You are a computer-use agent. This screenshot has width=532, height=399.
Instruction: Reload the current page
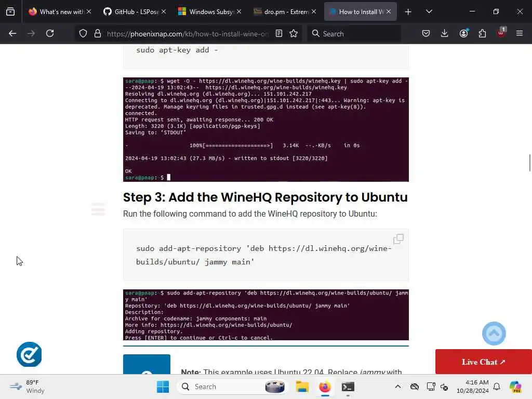coord(50,33)
